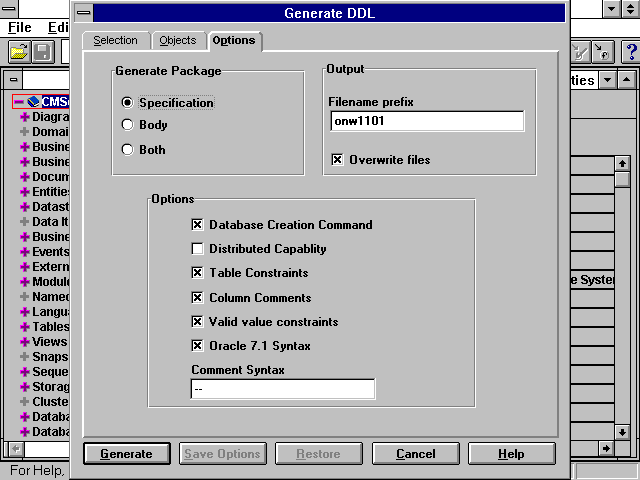Image resolution: width=640 pixels, height=480 pixels.
Task: Click the navigator window control-menu box
Action: 13,80
